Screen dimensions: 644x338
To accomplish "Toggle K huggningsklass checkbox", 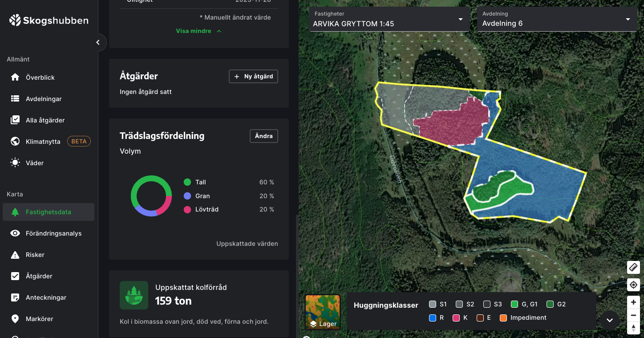I will [x=456, y=318].
